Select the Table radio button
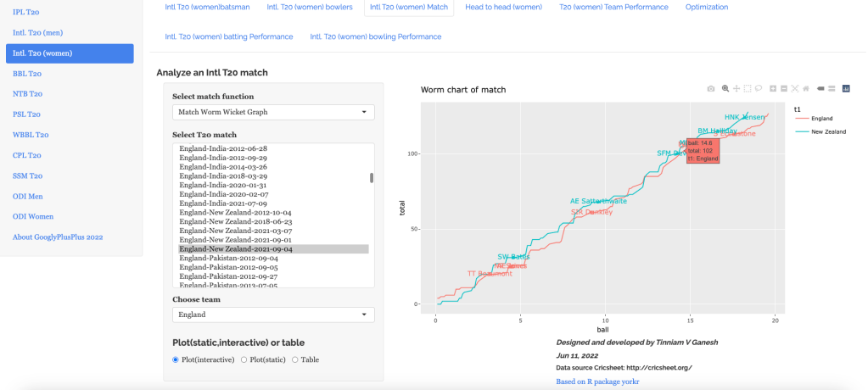 [x=295, y=359]
